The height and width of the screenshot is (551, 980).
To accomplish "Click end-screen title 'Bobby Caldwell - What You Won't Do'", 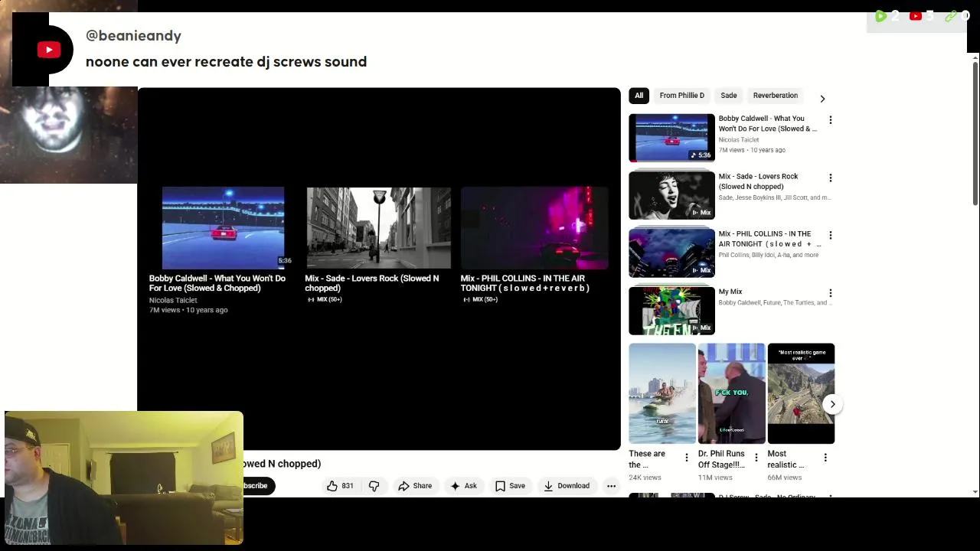I will [217, 283].
